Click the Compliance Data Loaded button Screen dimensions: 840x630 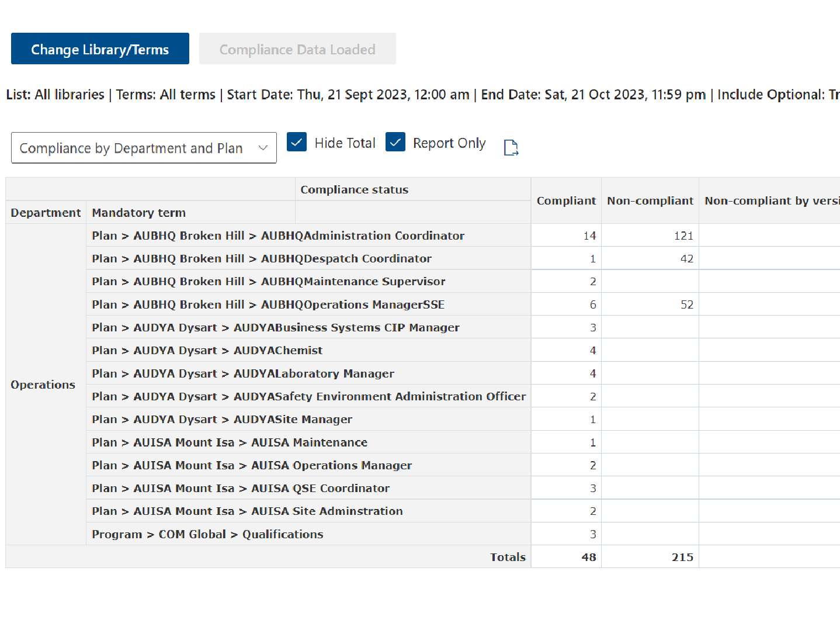pyautogui.click(x=297, y=49)
